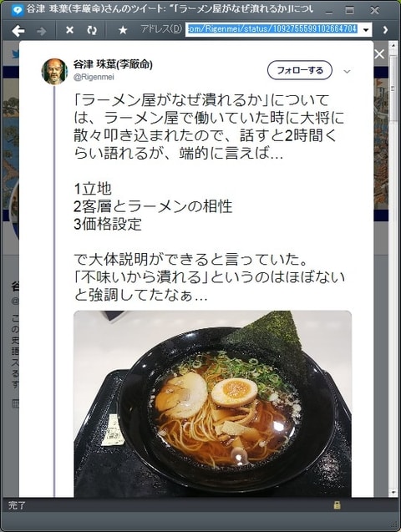Click the forward navigation arrow
The width and height of the screenshot is (401, 532).
tap(42, 31)
